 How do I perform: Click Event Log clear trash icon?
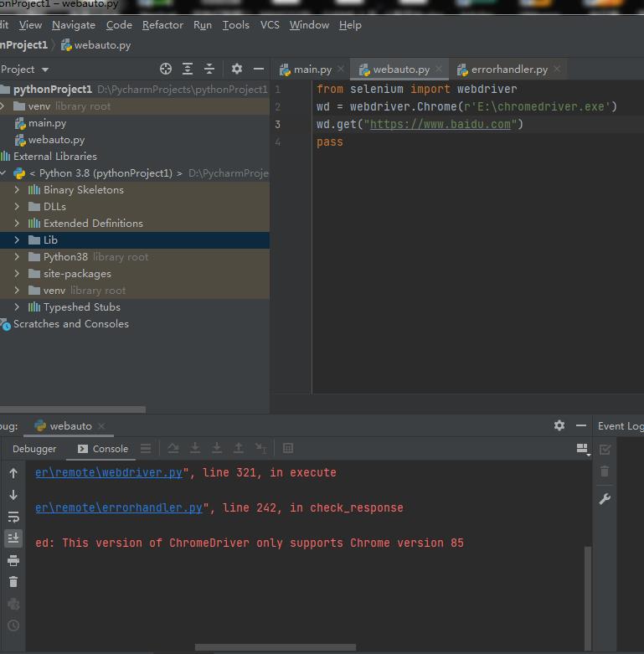coord(605,471)
